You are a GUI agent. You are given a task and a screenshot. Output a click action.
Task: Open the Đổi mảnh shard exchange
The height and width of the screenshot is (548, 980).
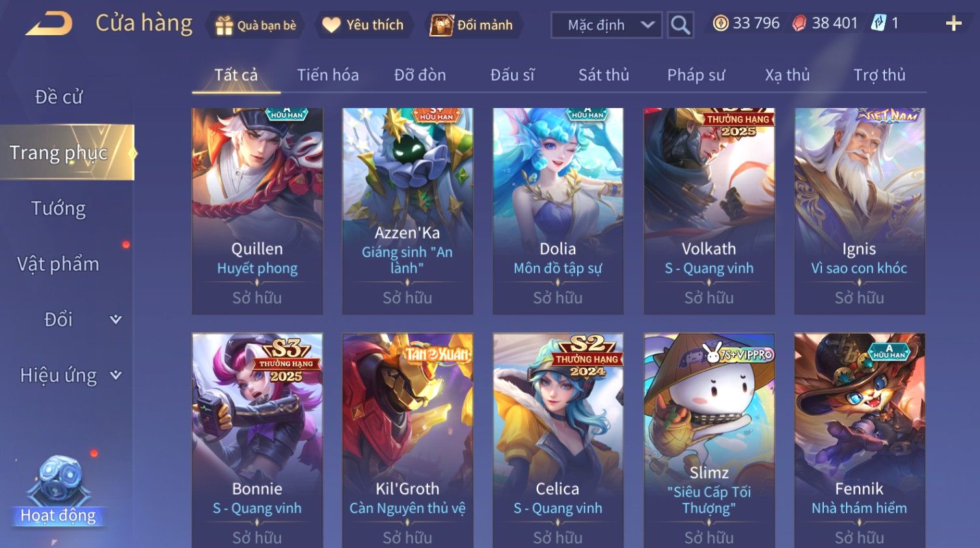471,25
